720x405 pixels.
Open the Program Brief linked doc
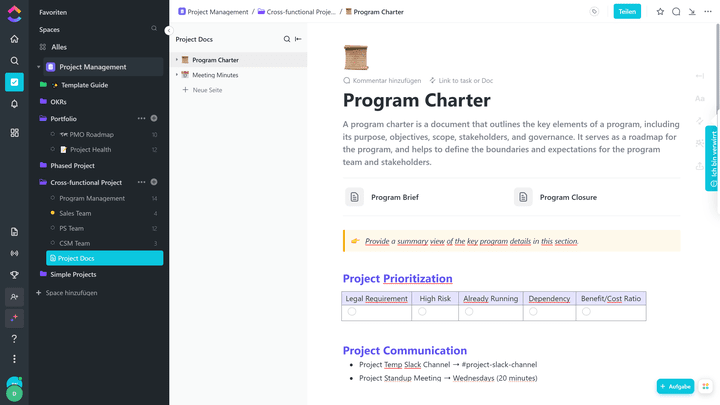point(394,197)
